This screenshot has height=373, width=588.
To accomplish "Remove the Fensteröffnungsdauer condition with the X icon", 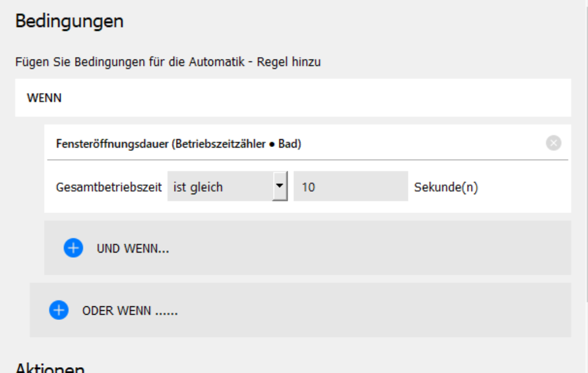I will [554, 143].
